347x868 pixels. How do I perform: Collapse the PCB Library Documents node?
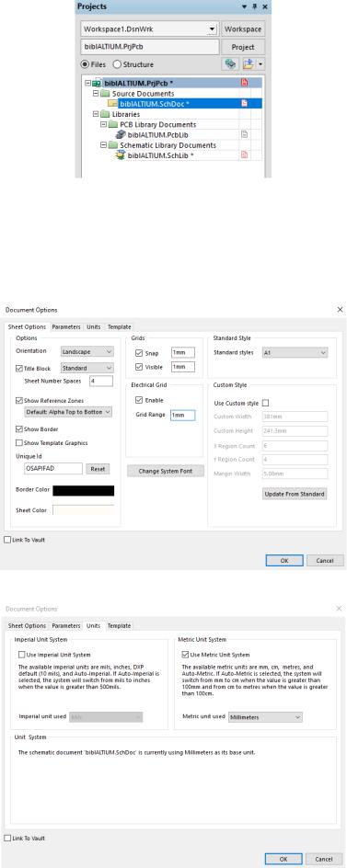tap(103, 124)
